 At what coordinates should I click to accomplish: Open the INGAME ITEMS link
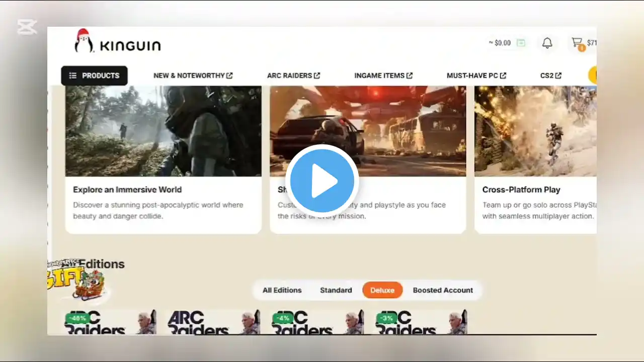tap(383, 75)
